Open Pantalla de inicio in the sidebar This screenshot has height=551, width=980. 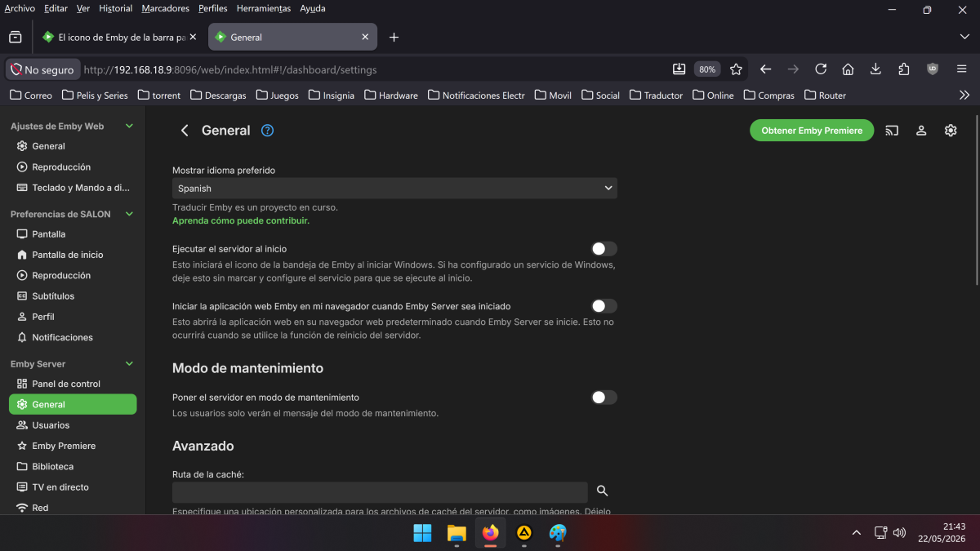tap(73, 255)
